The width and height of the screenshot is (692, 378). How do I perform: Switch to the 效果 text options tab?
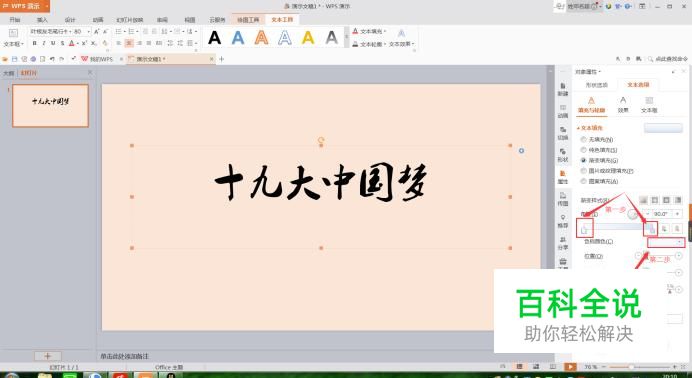(623, 105)
